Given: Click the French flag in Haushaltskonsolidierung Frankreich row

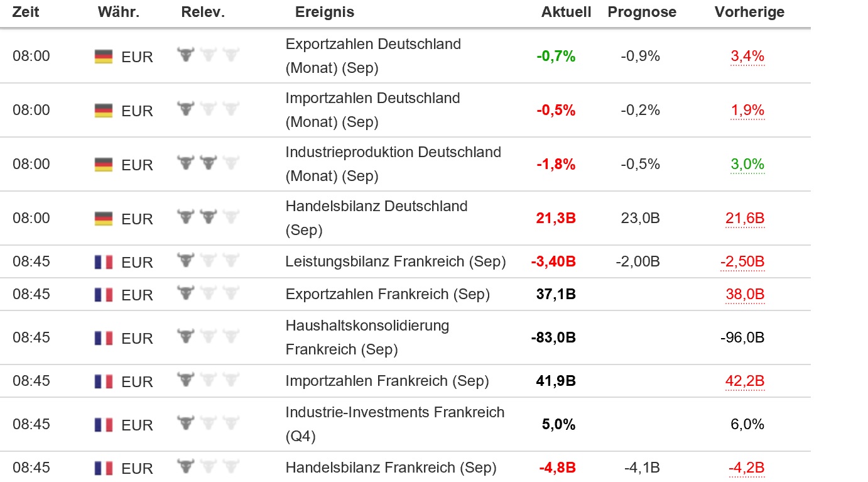Looking at the screenshot, I should click(x=104, y=338).
